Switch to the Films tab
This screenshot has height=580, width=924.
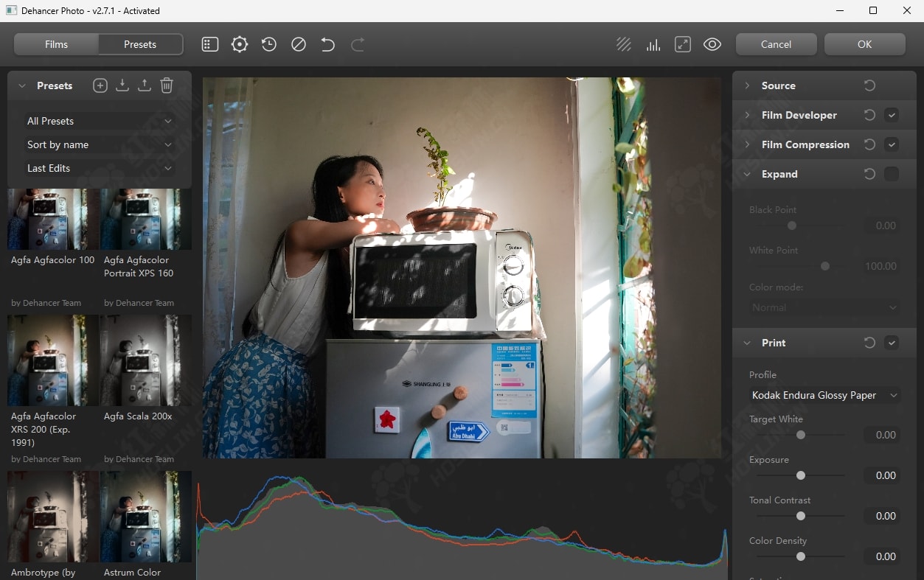pos(56,44)
